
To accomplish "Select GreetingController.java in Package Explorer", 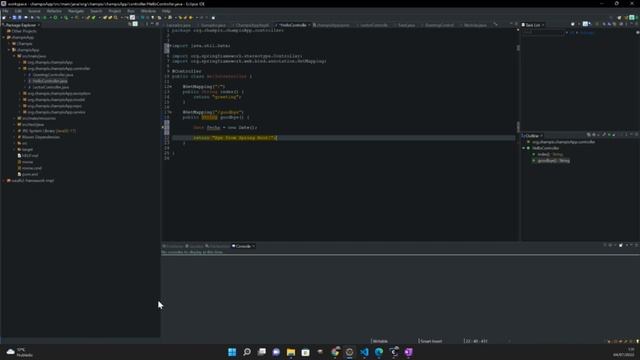I will click(53, 75).
